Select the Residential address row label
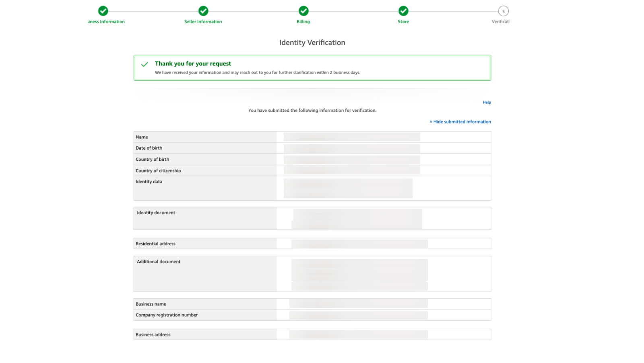Viewport: 644px width, 363px height. [x=155, y=244]
